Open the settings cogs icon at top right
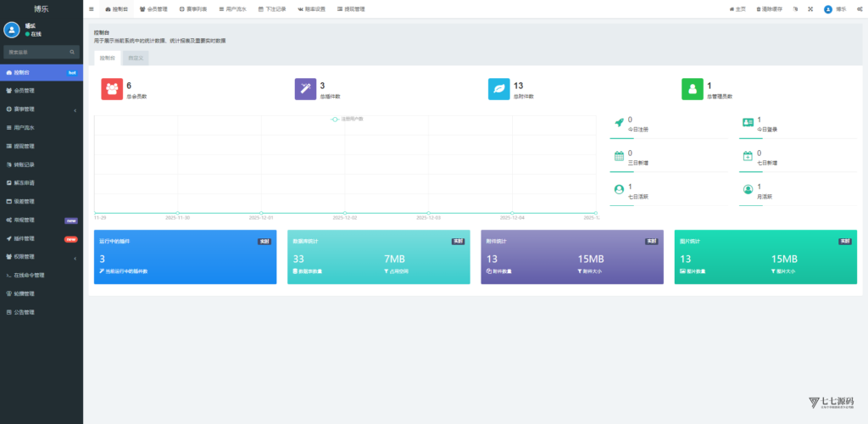This screenshot has height=424, width=868. [x=860, y=9]
